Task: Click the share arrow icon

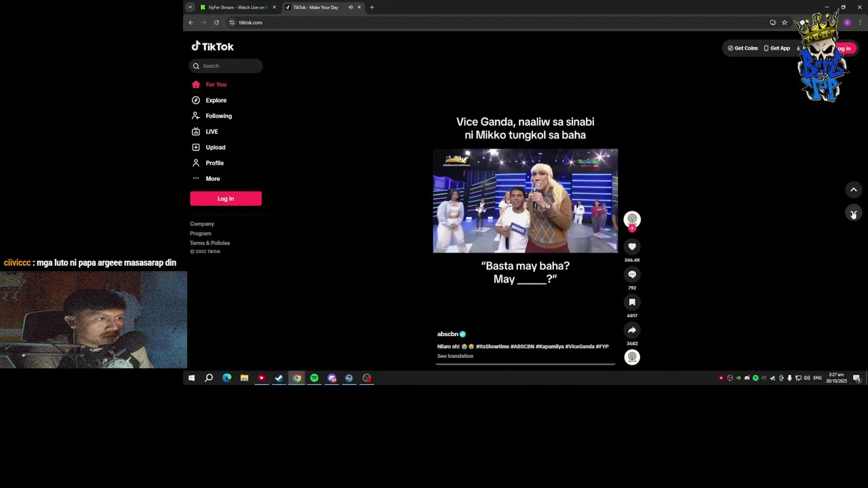Action: point(632,330)
